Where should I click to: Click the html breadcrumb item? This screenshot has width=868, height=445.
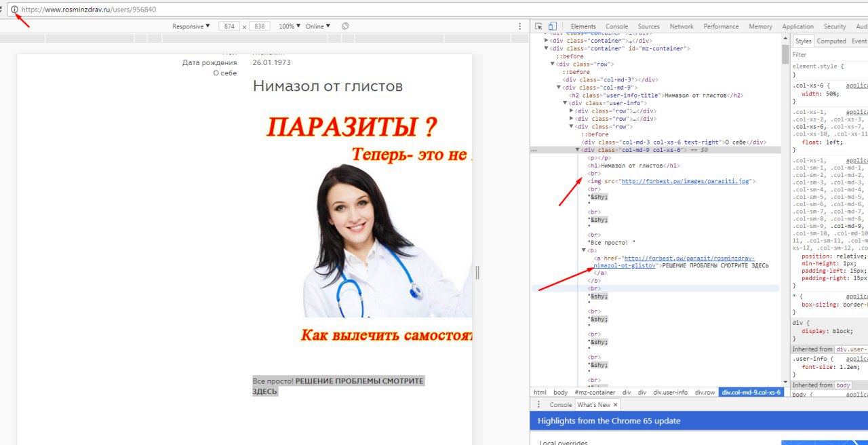(540, 392)
